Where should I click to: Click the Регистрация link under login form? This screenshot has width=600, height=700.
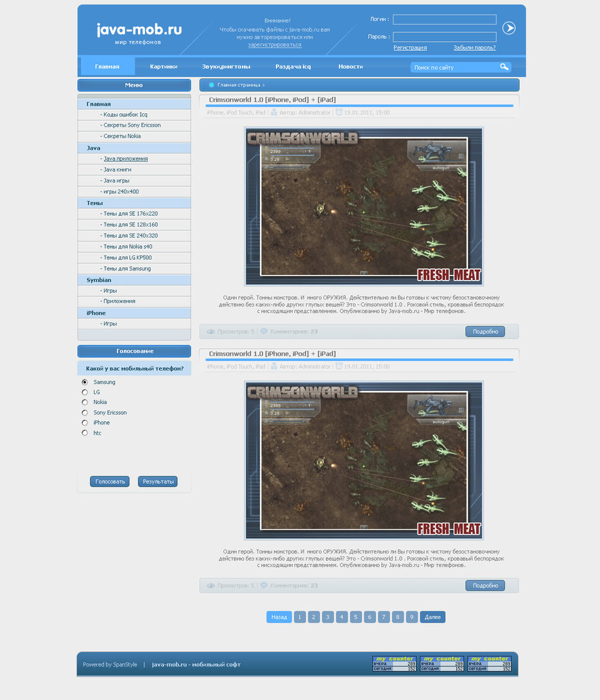tap(410, 48)
